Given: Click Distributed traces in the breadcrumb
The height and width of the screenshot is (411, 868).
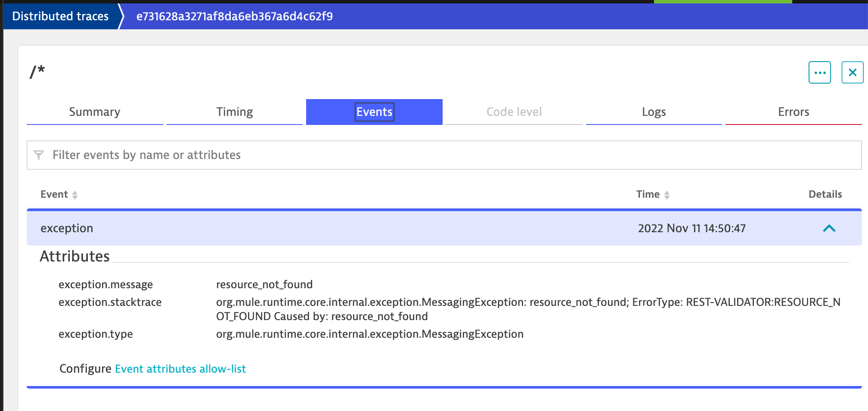Looking at the screenshot, I should pos(60,16).
